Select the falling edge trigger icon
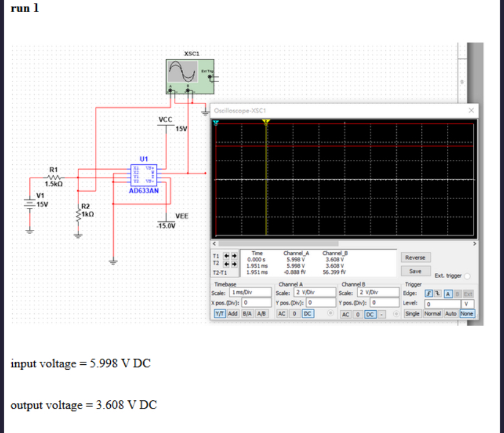The width and height of the screenshot is (504, 433). coord(438,294)
